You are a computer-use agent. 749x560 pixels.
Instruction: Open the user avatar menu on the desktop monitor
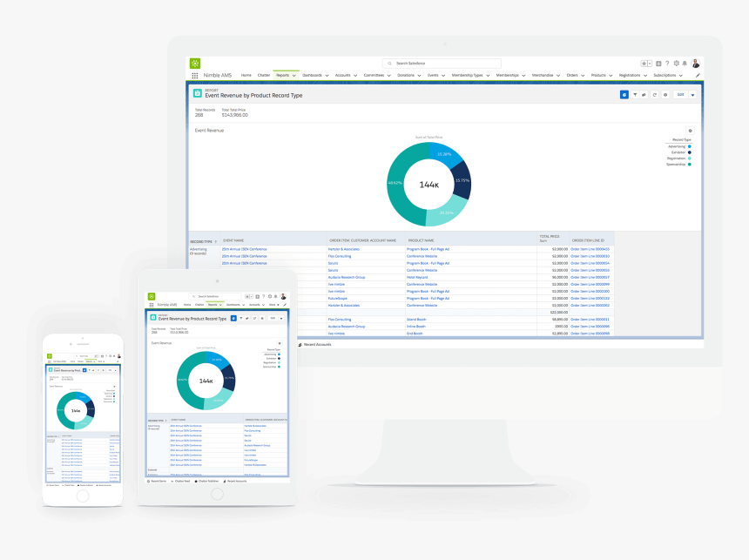[696, 63]
